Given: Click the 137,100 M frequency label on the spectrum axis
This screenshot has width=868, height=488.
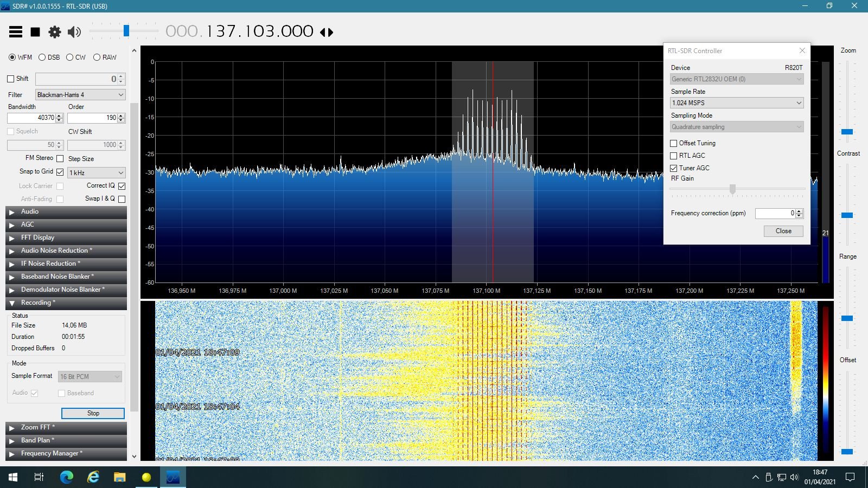Looking at the screenshot, I should tap(486, 291).
